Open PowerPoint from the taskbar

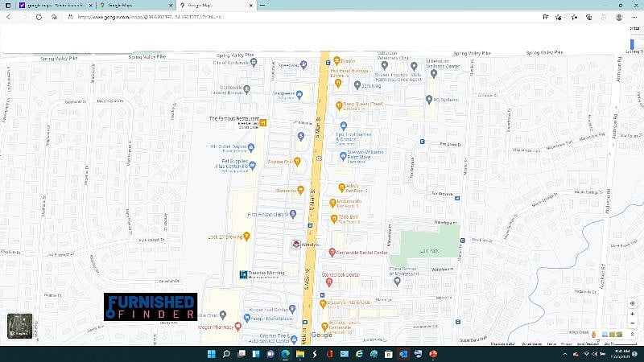[433, 354]
